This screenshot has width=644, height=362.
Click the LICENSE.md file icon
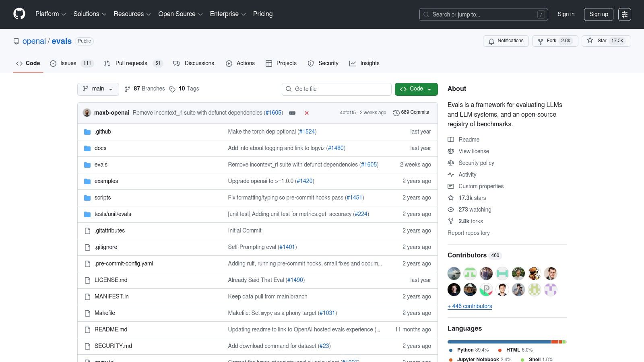[x=87, y=280]
